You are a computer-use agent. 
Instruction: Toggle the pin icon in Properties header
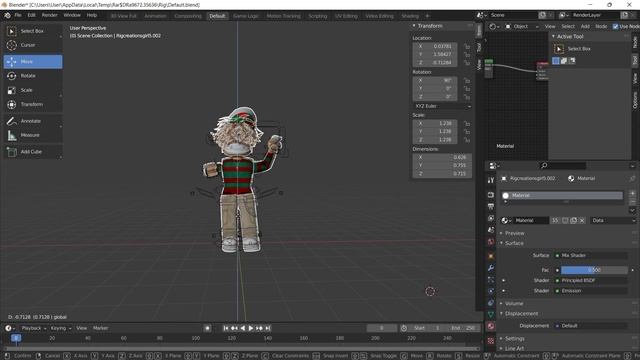(632, 178)
